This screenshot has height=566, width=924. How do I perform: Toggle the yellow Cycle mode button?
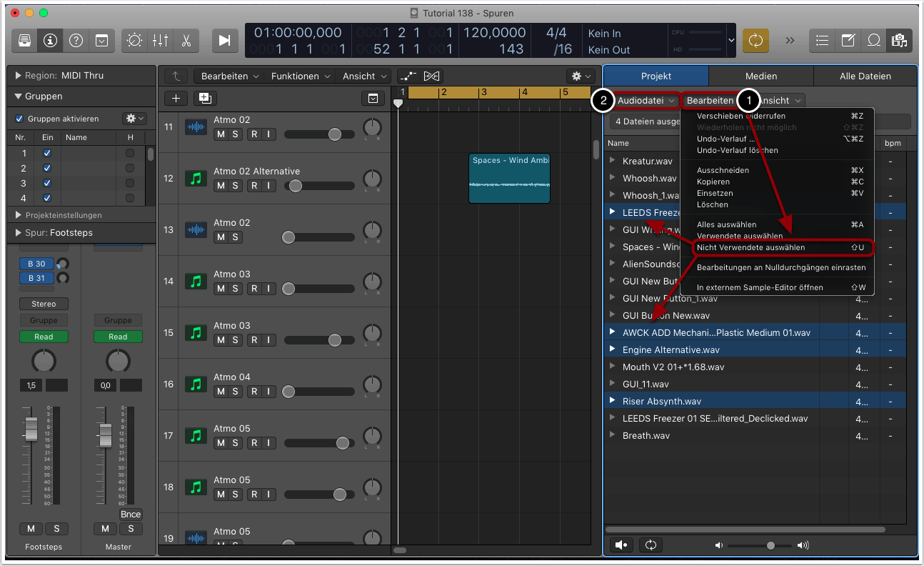[x=755, y=40]
